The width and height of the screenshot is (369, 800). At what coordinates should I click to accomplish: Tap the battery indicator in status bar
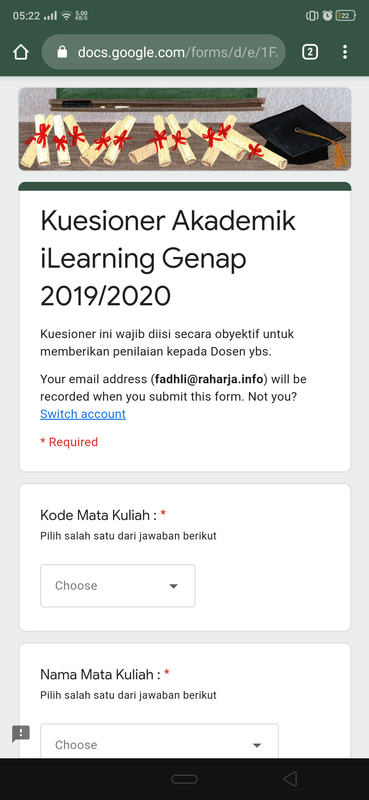click(x=346, y=16)
